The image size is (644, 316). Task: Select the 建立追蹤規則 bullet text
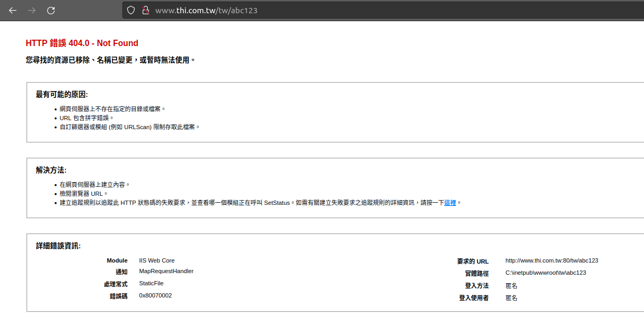pos(260,203)
